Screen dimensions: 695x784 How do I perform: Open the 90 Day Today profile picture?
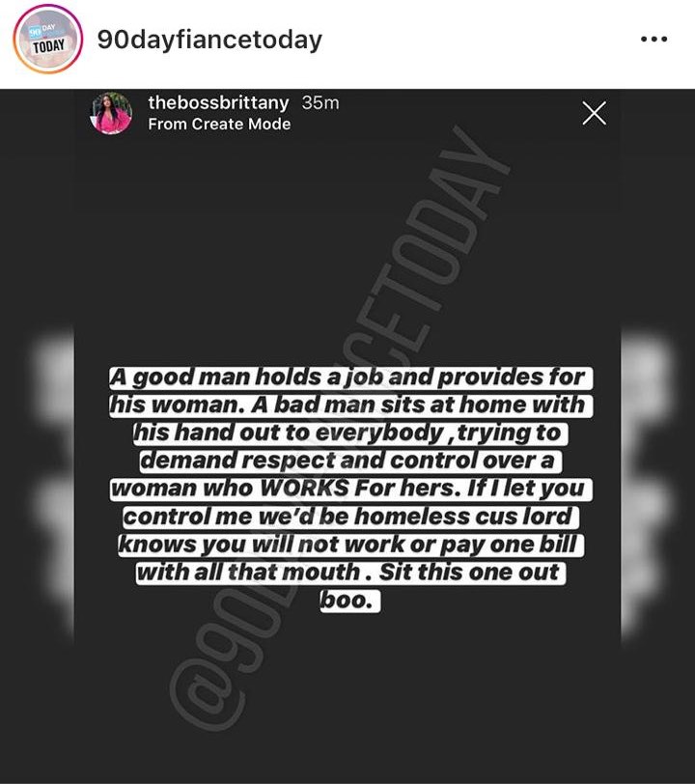[x=48, y=40]
